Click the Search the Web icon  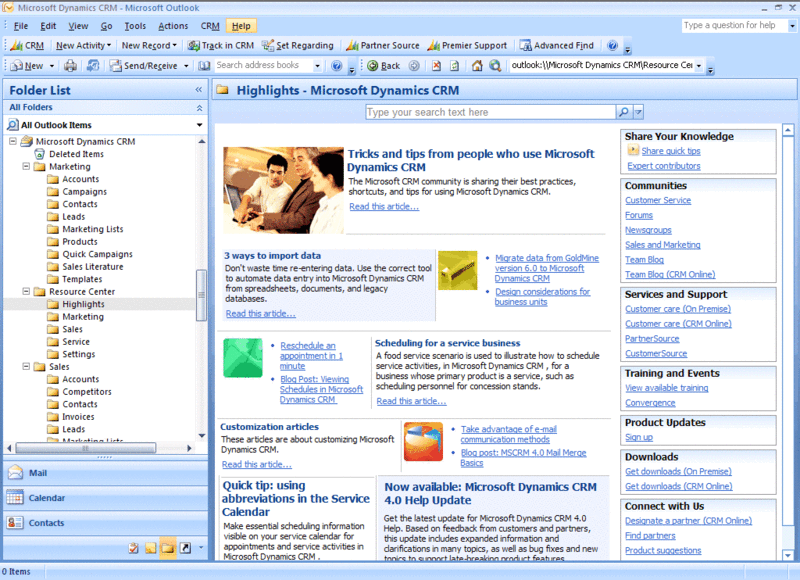tap(495, 65)
